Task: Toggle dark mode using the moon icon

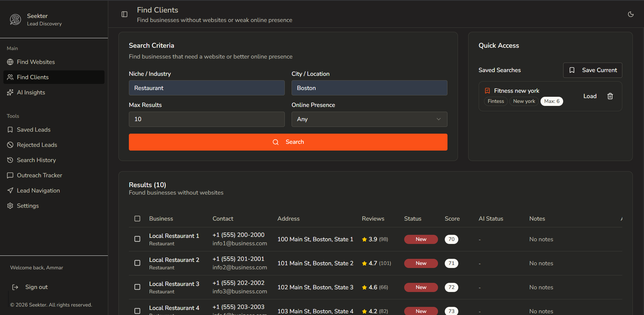Action: (x=631, y=14)
